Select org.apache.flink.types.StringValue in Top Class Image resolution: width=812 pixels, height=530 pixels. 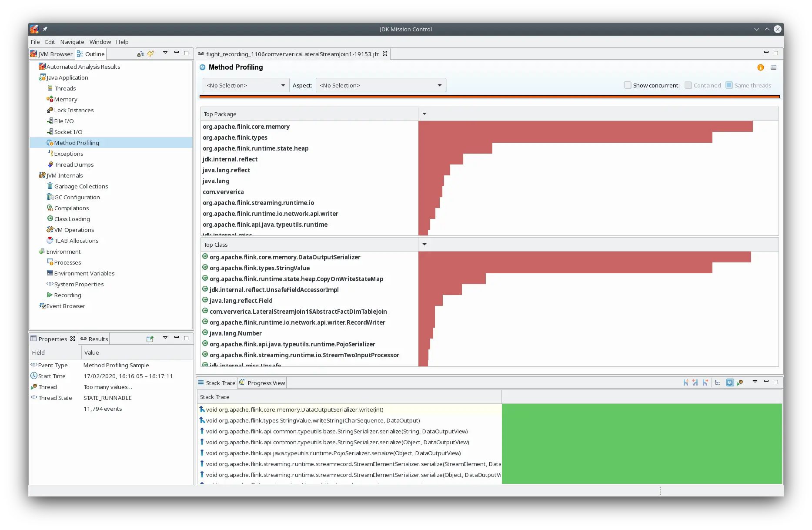(x=259, y=268)
